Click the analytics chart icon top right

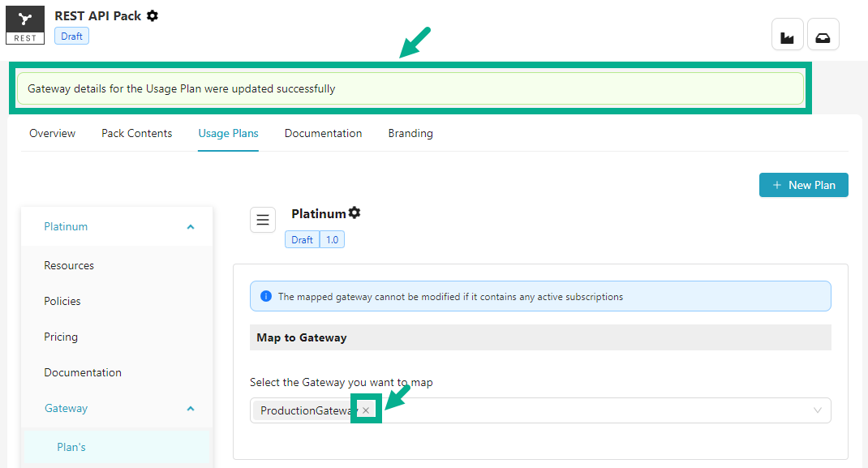(x=787, y=34)
